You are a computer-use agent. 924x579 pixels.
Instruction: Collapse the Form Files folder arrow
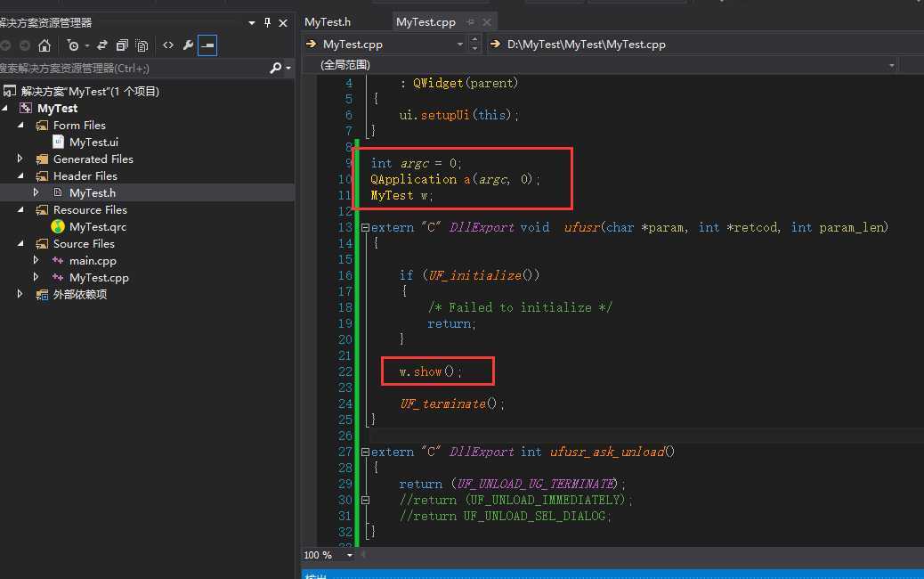pyautogui.click(x=21, y=125)
